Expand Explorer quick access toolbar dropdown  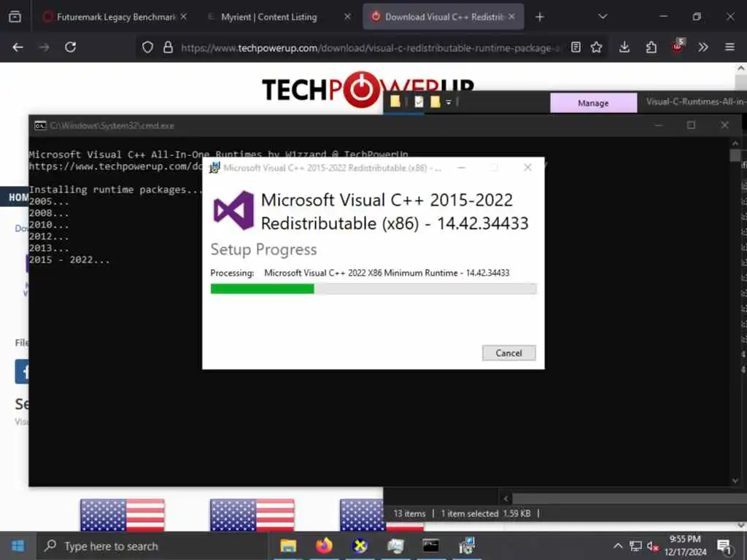click(449, 102)
